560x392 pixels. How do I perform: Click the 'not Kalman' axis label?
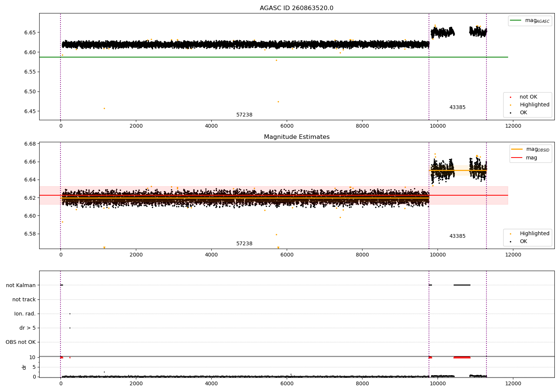coord(21,286)
